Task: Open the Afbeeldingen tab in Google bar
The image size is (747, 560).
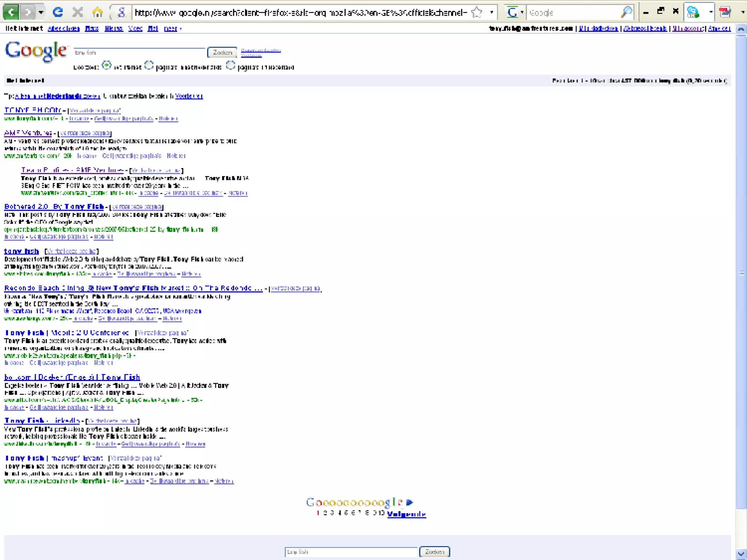Action: (63, 28)
